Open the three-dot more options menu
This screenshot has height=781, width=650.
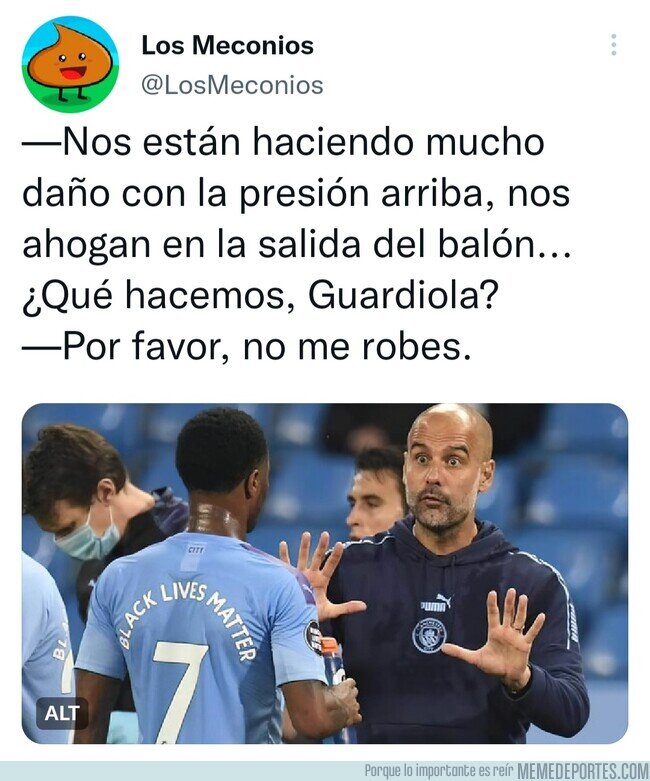pyautogui.click(x=614, y=45)
